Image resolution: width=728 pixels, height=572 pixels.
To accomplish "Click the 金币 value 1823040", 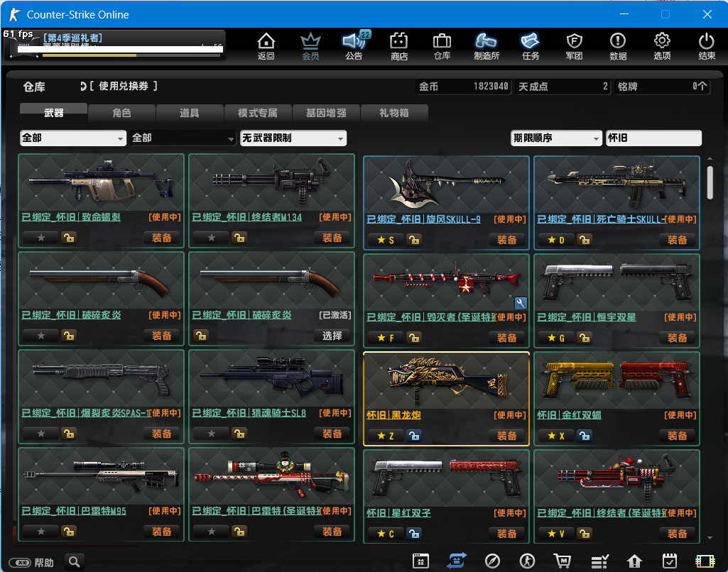I will [x=491, y=87].
